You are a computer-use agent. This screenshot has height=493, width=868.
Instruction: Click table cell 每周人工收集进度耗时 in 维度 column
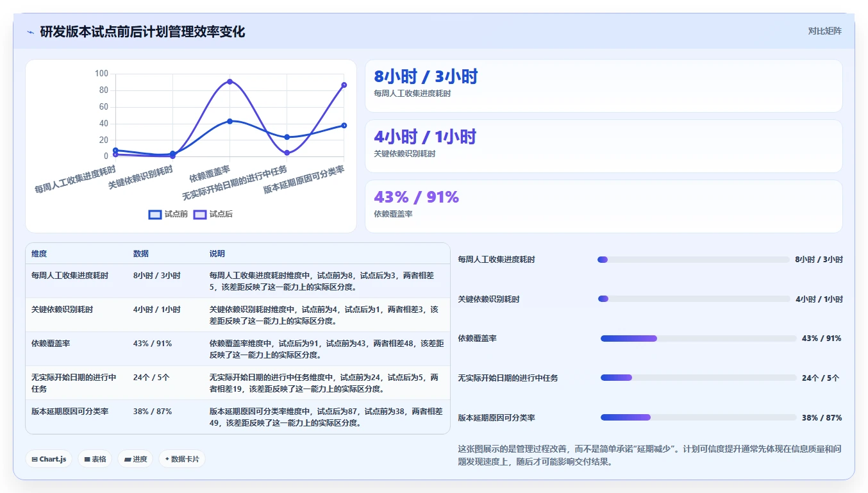(x=70, y=275)
